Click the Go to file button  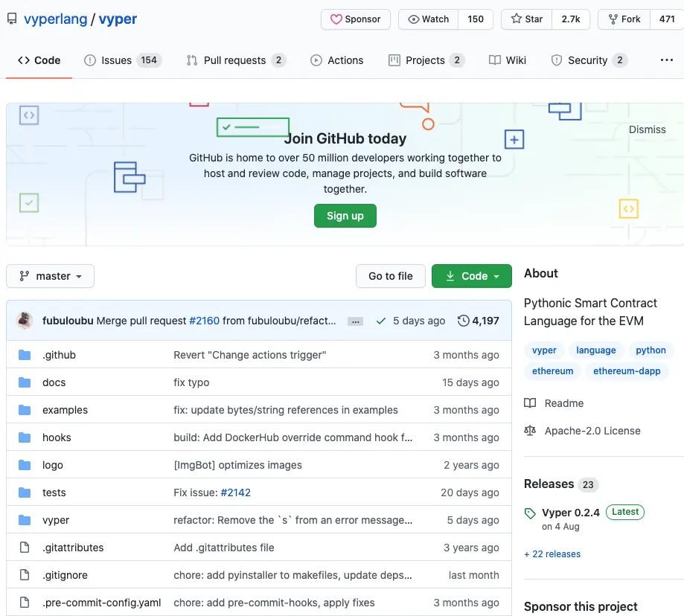point(391,276)
